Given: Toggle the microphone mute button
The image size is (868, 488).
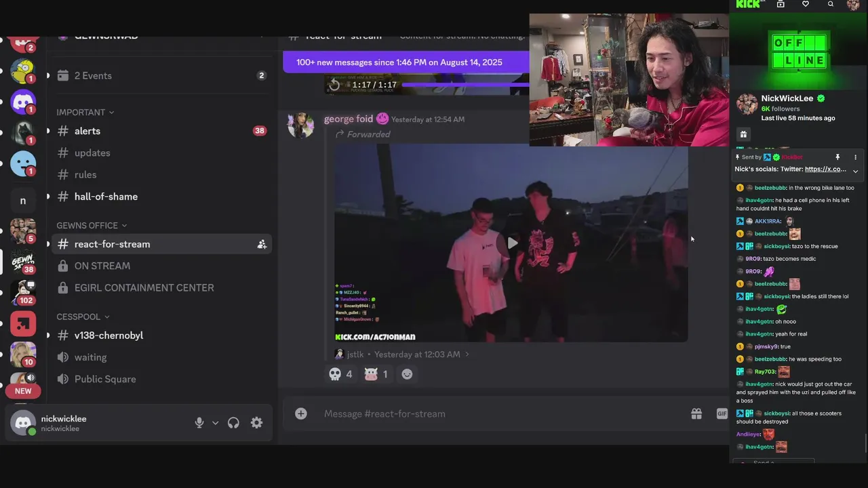Looking at the screenshot, I should (x=199, y=423).
